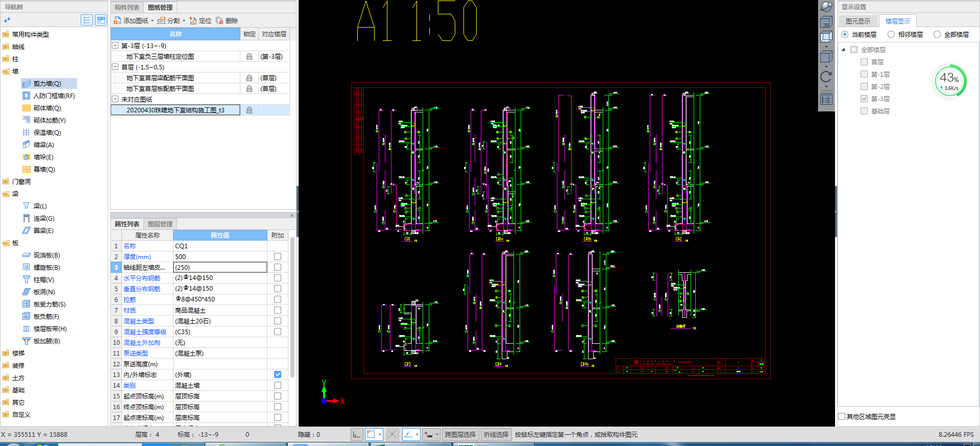
Task: Click the solid cube view icon
Action: coord(826,57)
